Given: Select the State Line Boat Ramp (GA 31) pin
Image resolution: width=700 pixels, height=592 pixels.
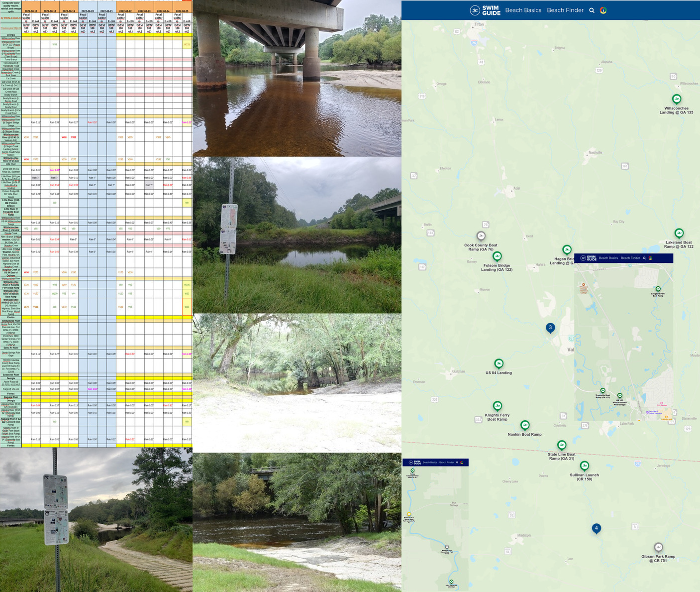Looking at the screenshot, I should [x=562, y=445].
